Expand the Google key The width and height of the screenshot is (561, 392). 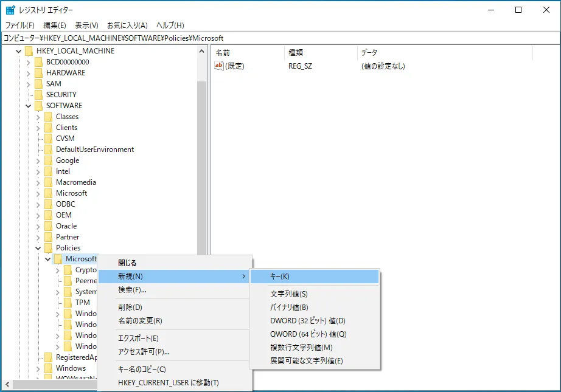tap(38, 161)
